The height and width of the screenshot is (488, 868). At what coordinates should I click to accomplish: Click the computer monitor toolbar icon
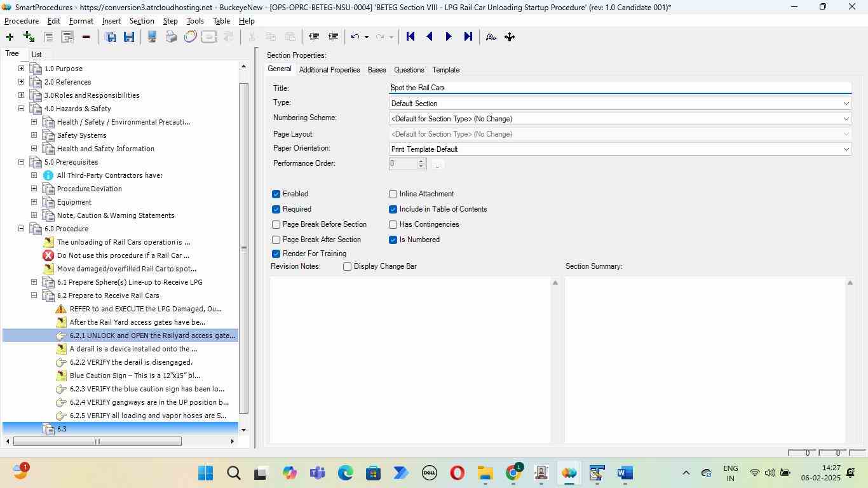pyautogui.click(x=152, y=37)
